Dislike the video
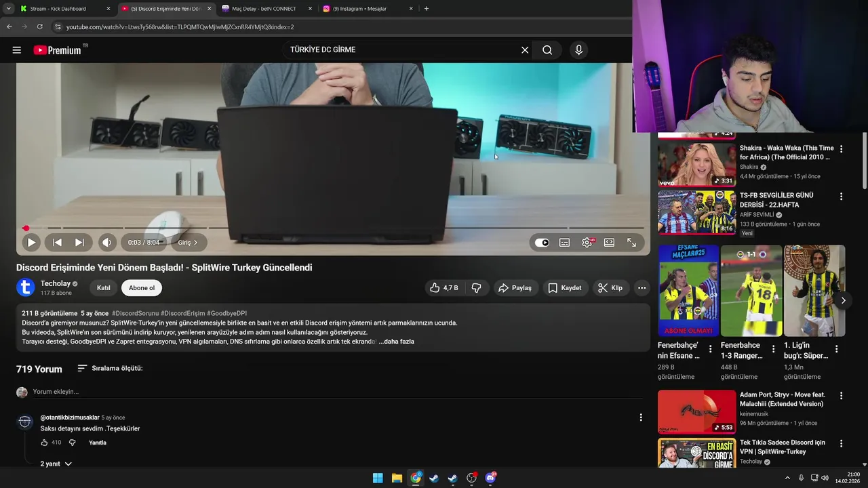 point(477,288)
